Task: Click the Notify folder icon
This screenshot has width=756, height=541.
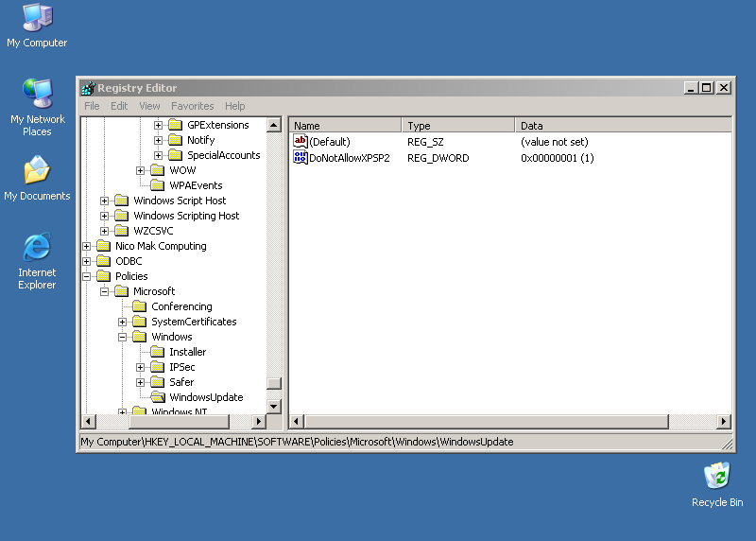Action: tap(176, 140)
